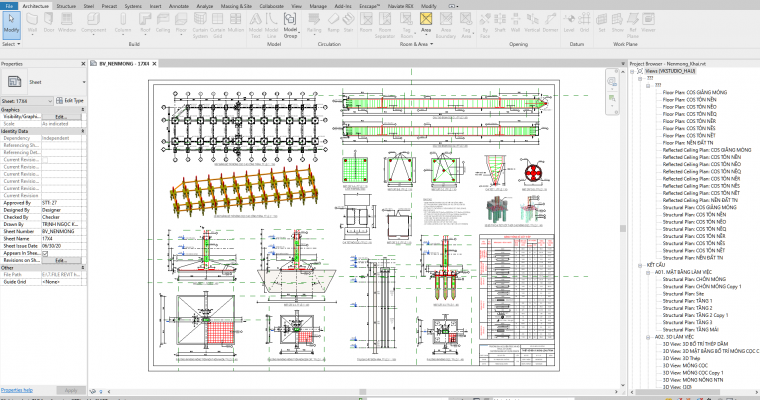Open Structural Plan: TẦNG MÁI in browser

click(x=692, y=329)
